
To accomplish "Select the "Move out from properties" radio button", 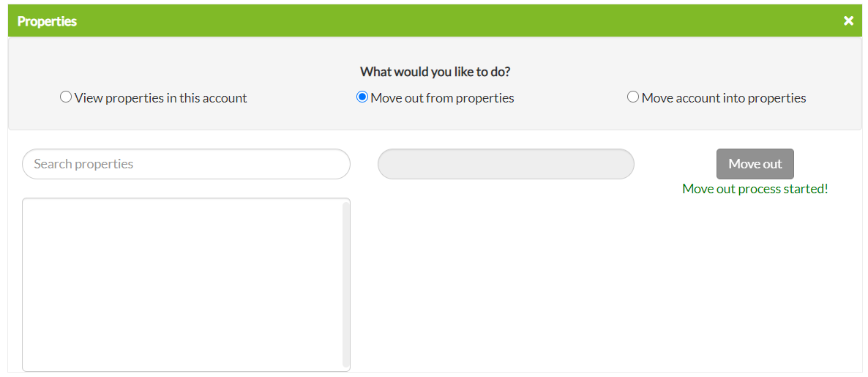I will coord(362,97).
